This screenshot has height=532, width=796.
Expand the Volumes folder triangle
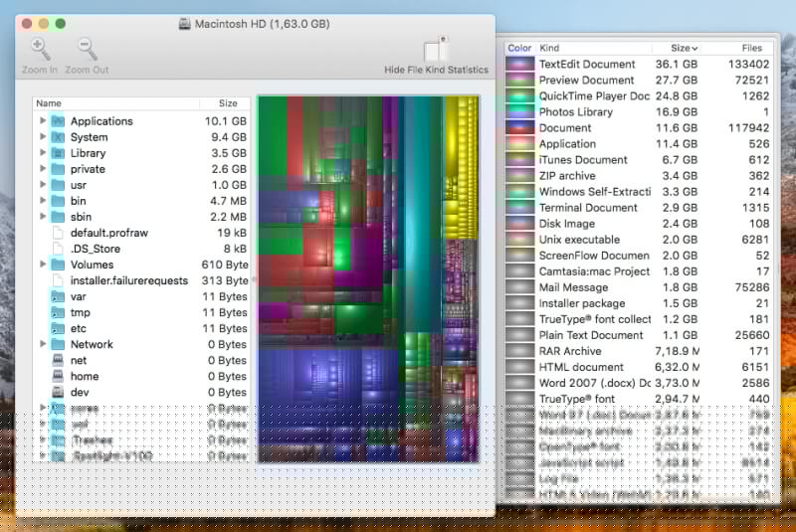click(x=43, y=265)
